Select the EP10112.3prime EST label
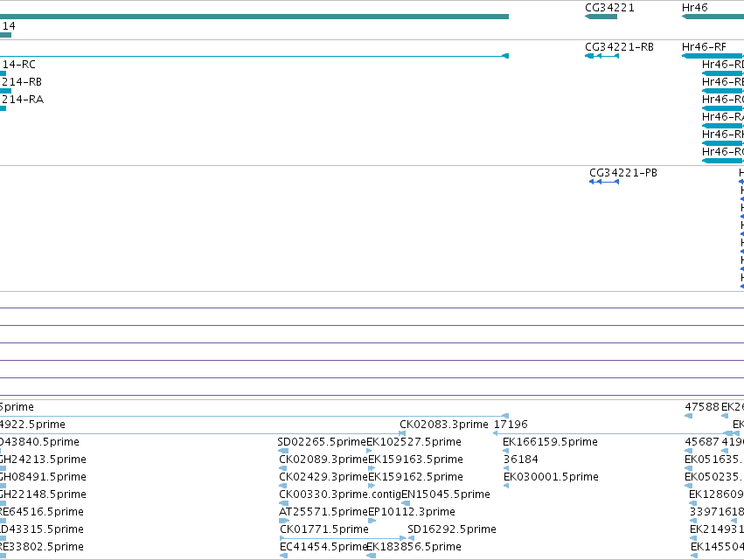The width and height of the screenshot is (744, 560). click(x=412, y=512)
